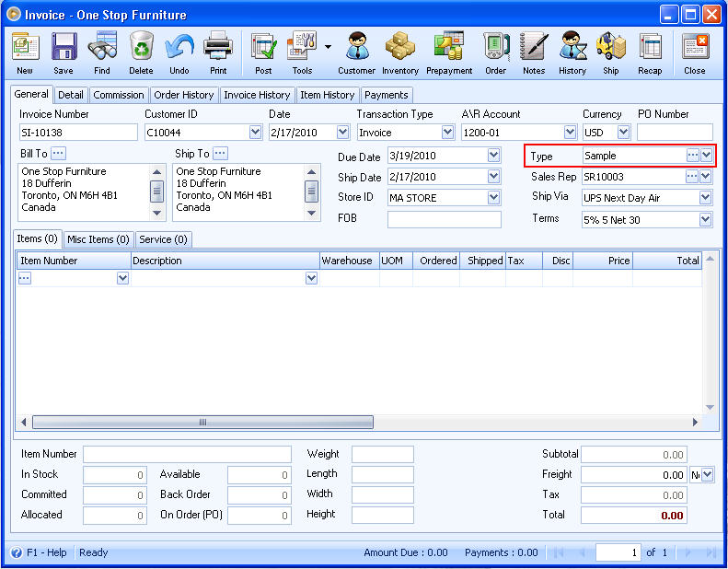
Task: Click the Invoice Number field
Action: [78, 133]
